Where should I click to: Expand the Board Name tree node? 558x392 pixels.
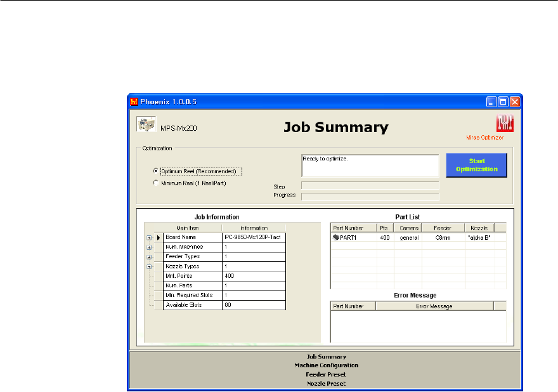[x=149, y=237]
